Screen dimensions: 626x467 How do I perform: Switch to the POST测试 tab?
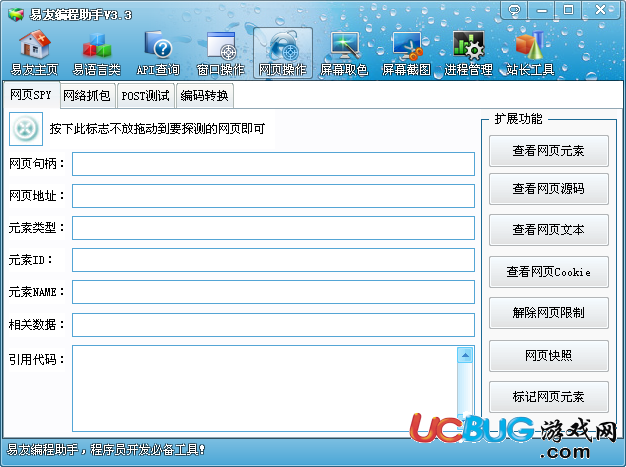coord(146,96)
